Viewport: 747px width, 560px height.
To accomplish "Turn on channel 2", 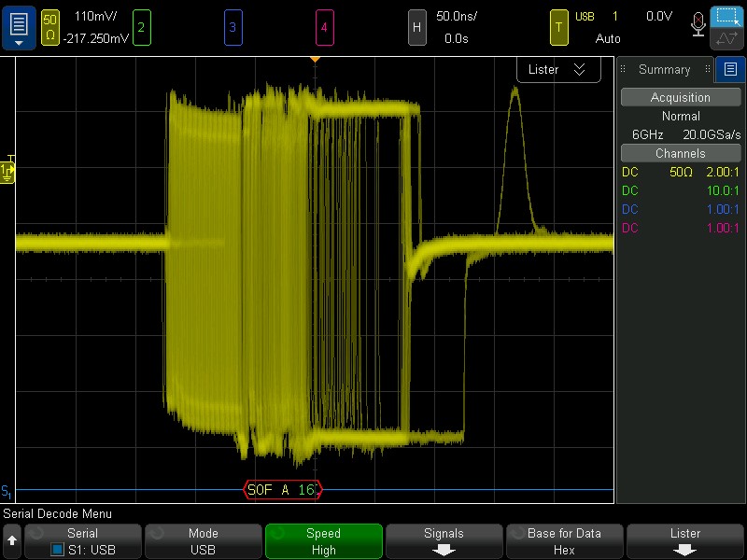I will click(142, 28).
